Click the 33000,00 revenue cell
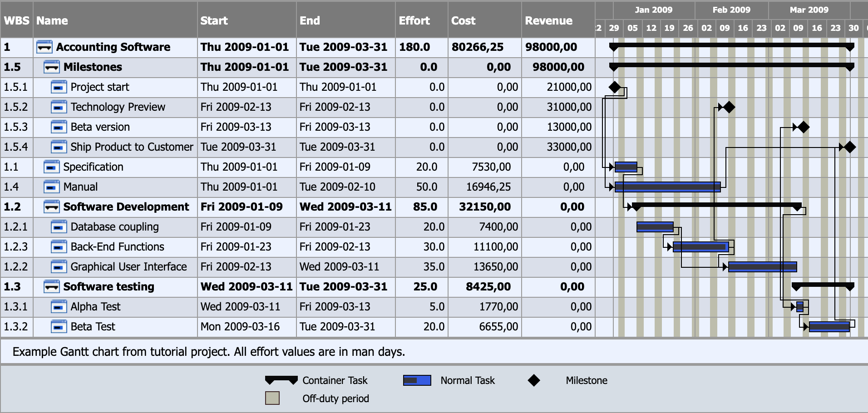Screen dimensions: 868x413 tap(558, 147)
